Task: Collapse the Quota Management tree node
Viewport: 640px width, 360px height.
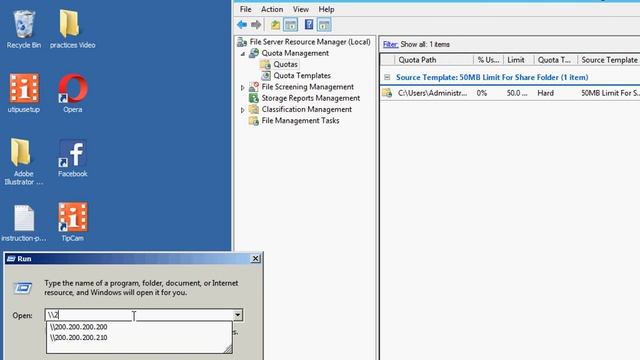Action: (x=243, y=53)
